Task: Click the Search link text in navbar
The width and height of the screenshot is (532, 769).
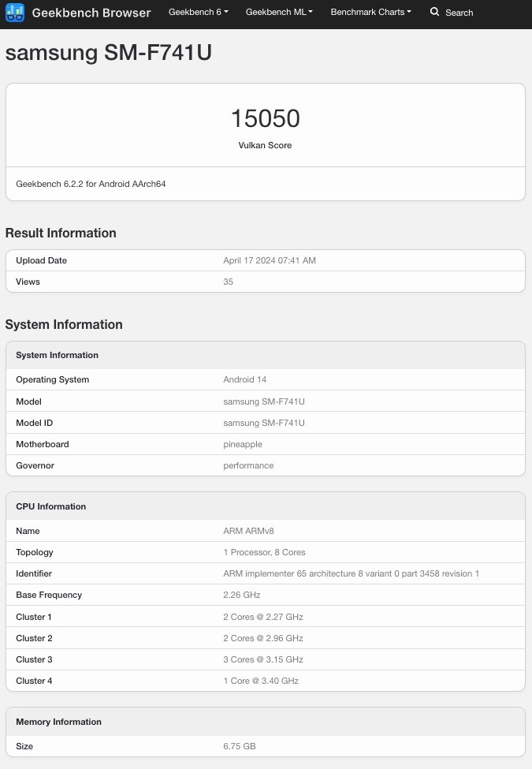Action: 459,13
